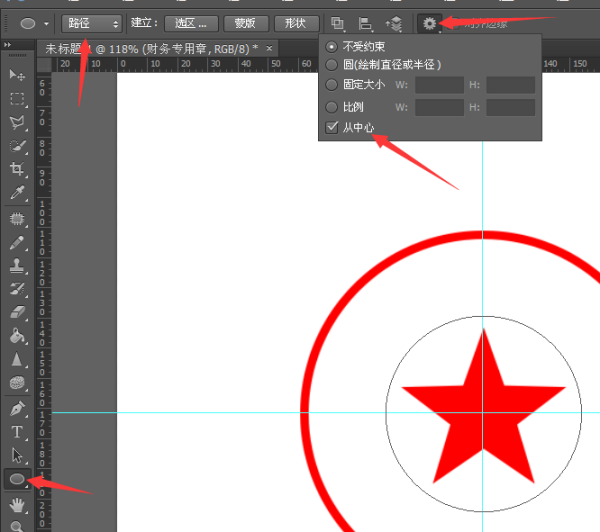Select the Pen tool
Screen dimensions: 600x532
[x=17, y=409]
